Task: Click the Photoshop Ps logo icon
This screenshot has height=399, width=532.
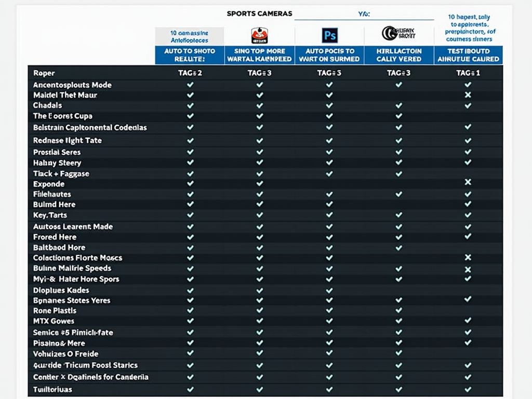Action: (x=329, y=35)
